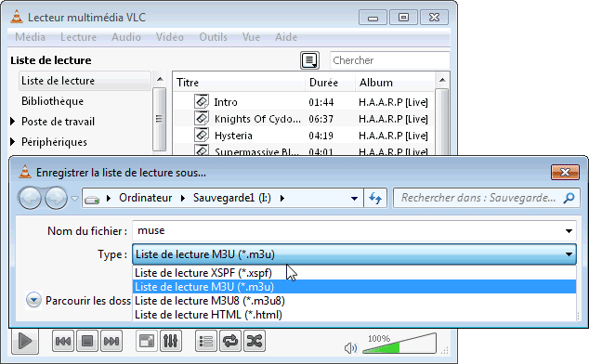Expand Parcourir les dossiers
The width and height of the screenshot is (589, 364).
[x=33, y=300]
